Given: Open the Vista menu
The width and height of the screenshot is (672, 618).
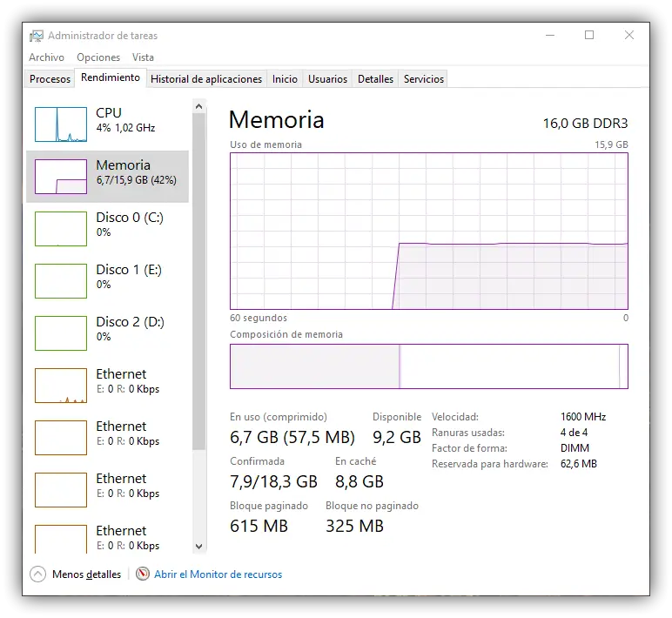Looking at the screenshot, I should (x=143, y=57).
